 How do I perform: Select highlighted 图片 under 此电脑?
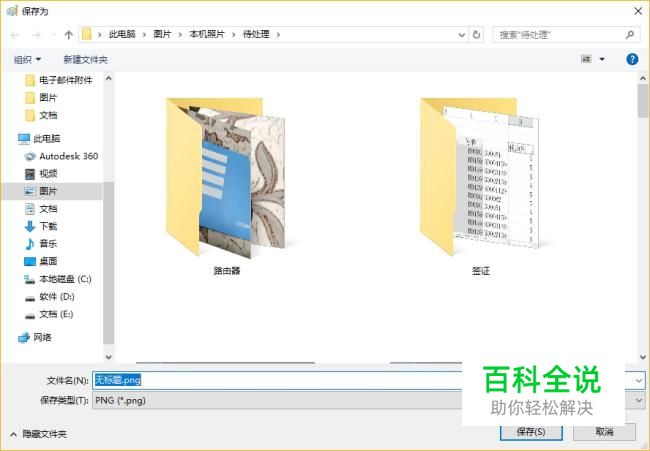click(x=52, y=191)
